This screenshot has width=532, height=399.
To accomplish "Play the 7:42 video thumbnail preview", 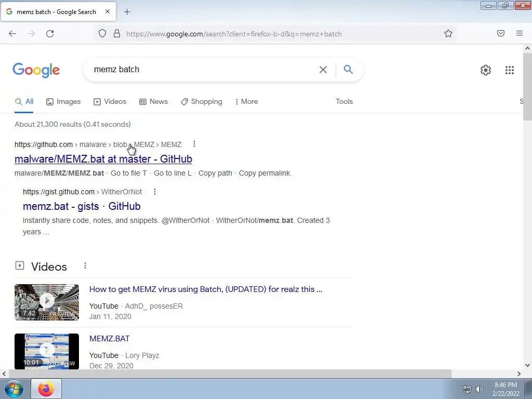I will (x=47, y=302).
